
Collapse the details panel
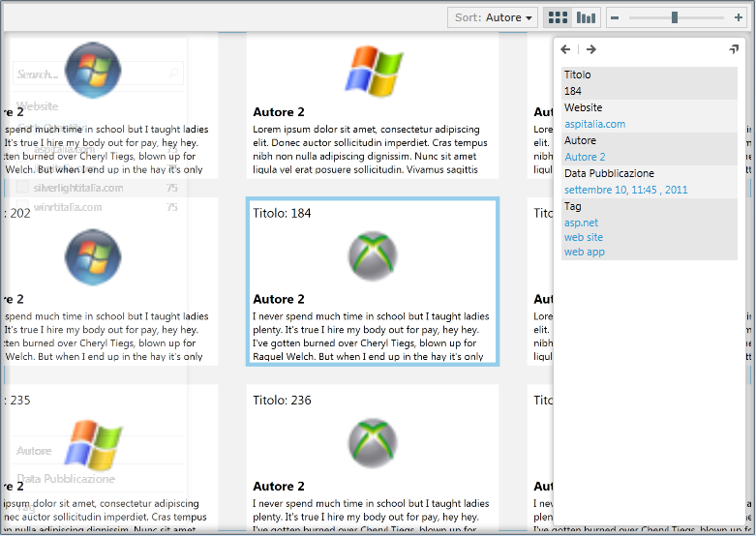point(734,49)
